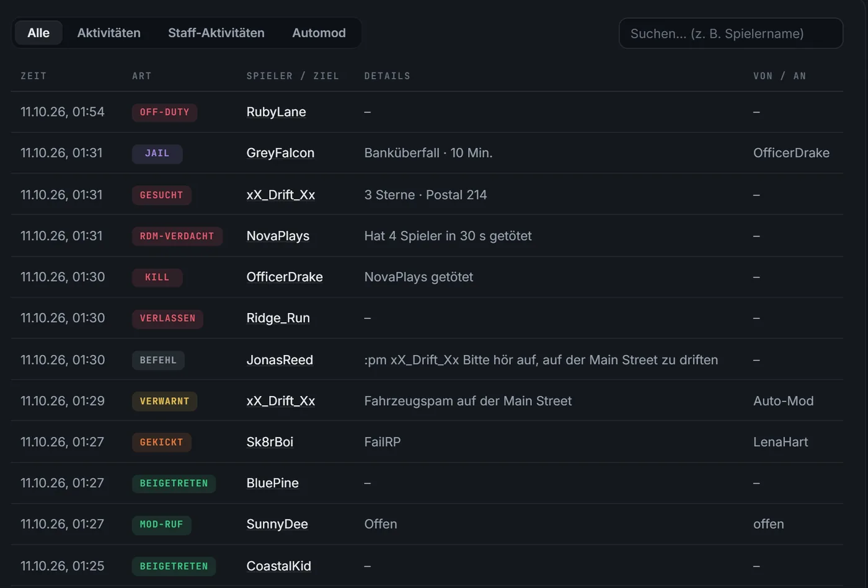Click the BEFEHL badge

point(158,360)
